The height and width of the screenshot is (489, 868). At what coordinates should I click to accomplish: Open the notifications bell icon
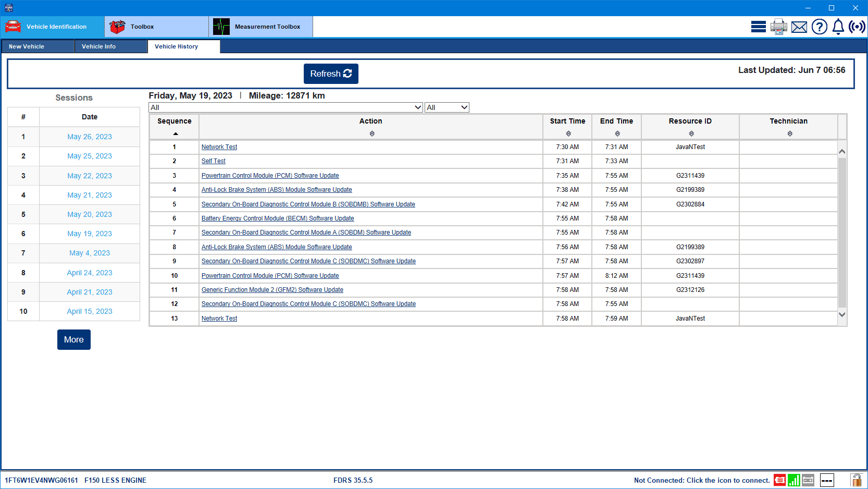pos(838,27)
